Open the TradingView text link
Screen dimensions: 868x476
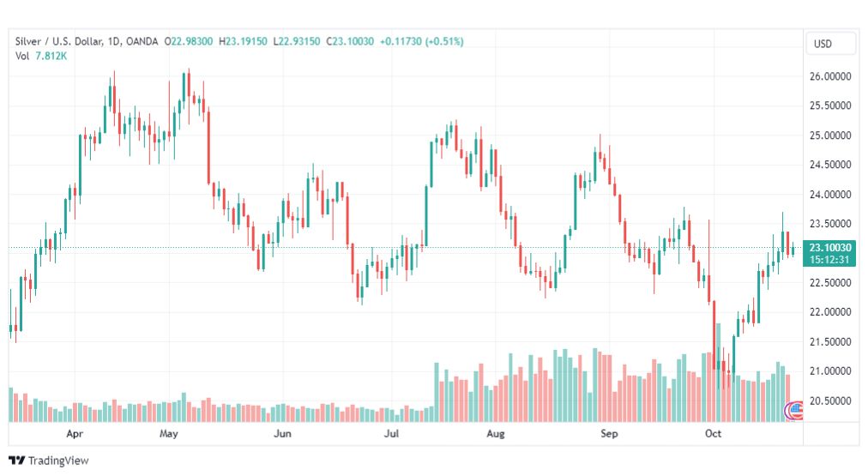click(58, 461)
